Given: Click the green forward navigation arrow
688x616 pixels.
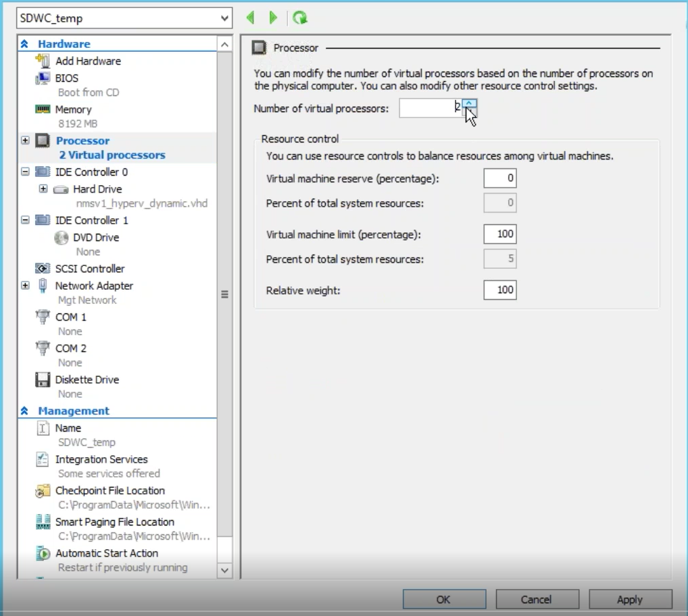Looking at the screenshot, I should (273, 18).
